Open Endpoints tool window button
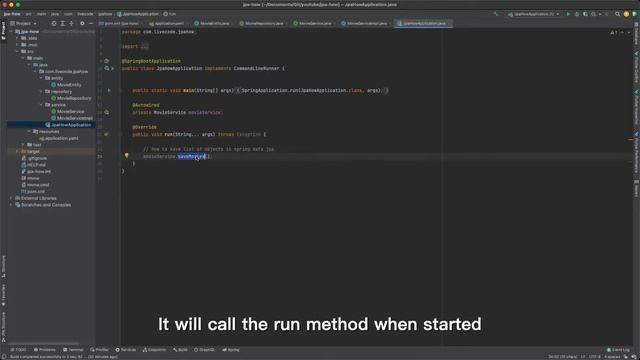 154,350
